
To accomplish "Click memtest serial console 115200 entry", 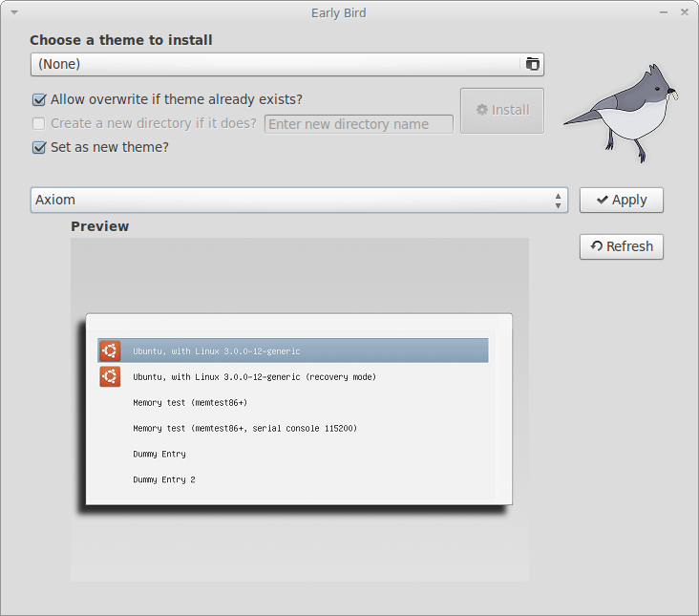I will (x=244, y=429).
